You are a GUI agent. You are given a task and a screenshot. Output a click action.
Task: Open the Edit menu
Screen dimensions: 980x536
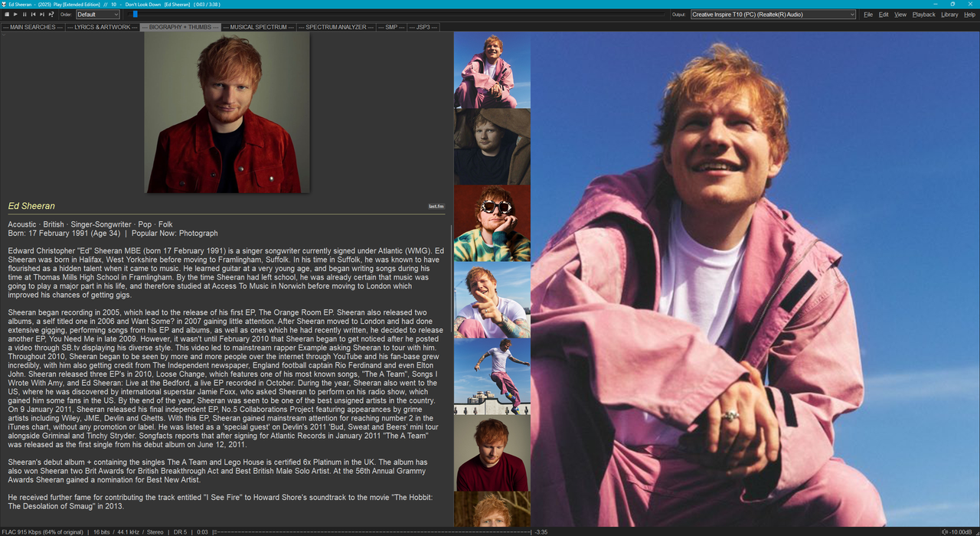coord(884,15)
